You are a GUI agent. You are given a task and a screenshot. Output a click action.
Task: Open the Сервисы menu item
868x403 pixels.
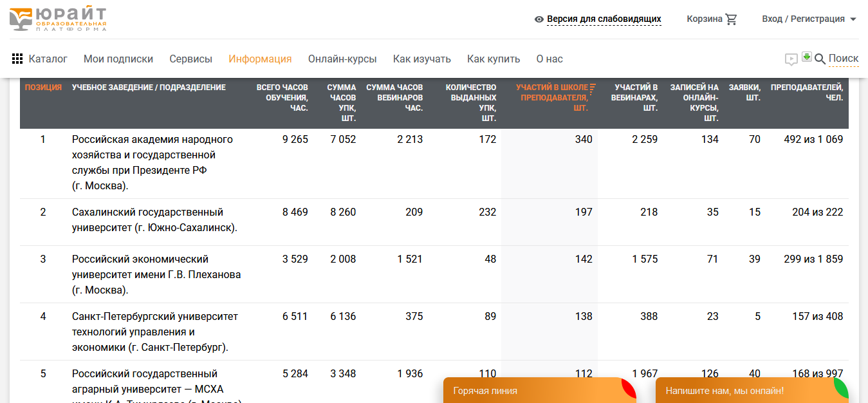coord(191,59)
